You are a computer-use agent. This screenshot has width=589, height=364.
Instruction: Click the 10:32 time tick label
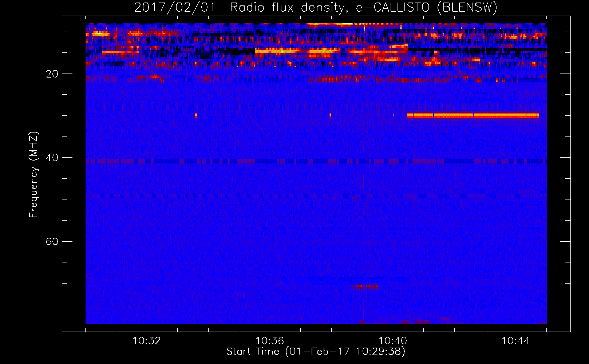[147, 341]
